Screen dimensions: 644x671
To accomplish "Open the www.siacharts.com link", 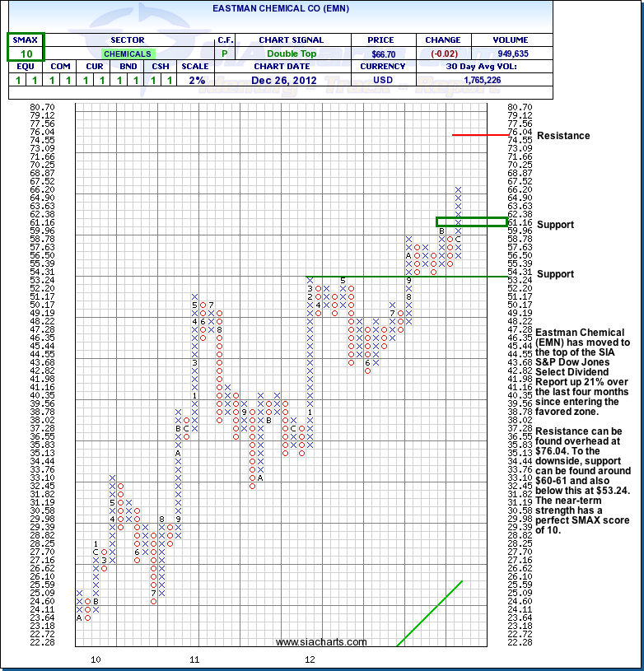I will click(321, 642).
